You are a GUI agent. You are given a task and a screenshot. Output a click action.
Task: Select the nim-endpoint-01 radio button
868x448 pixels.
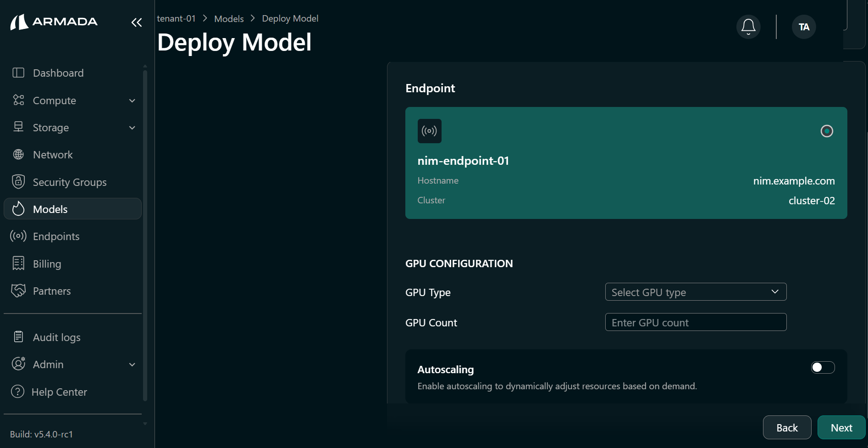tap(827, 131)
